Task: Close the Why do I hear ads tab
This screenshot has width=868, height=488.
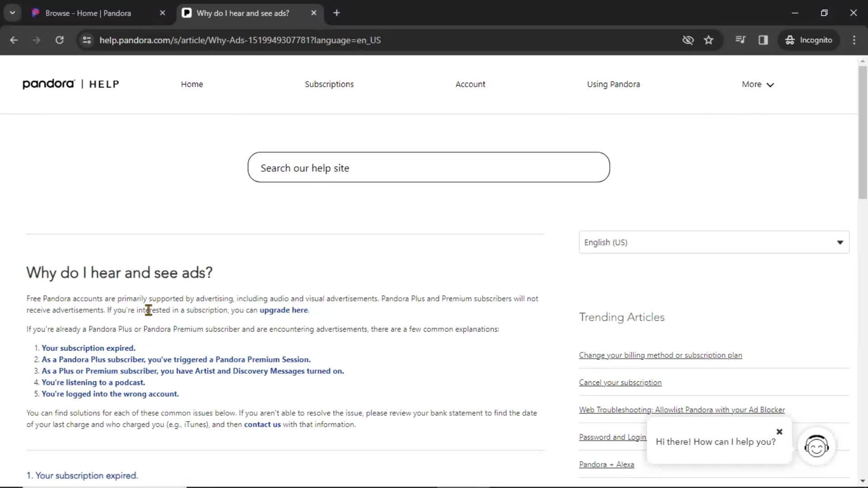Action: click(314, 13)
